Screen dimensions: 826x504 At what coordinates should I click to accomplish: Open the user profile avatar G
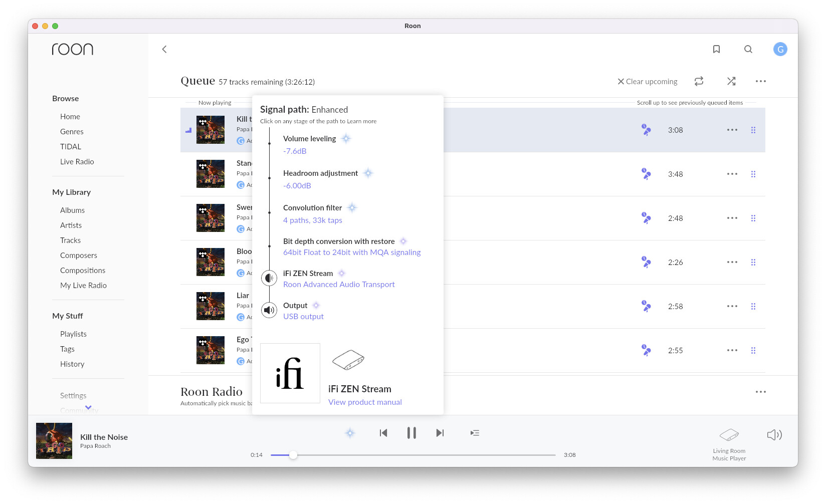click(x=780, y=49)
